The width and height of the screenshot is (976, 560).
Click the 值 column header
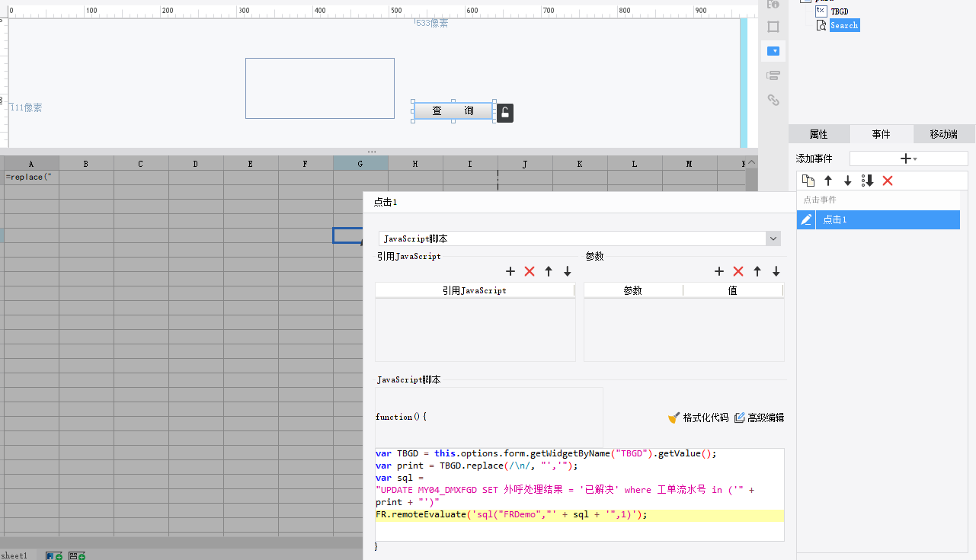click(x=733, y=290)
